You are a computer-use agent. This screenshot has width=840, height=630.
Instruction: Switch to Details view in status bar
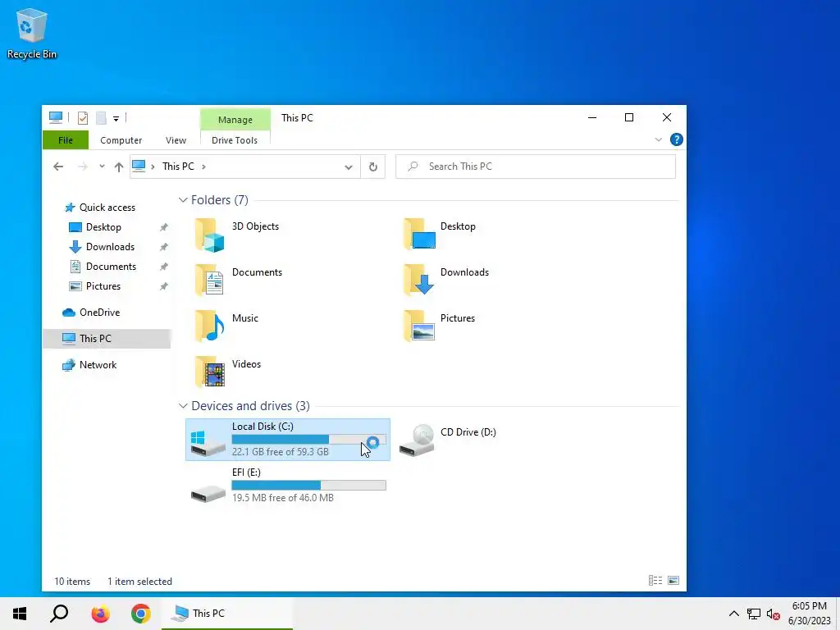pyautogui.click(x=655, y=581)
